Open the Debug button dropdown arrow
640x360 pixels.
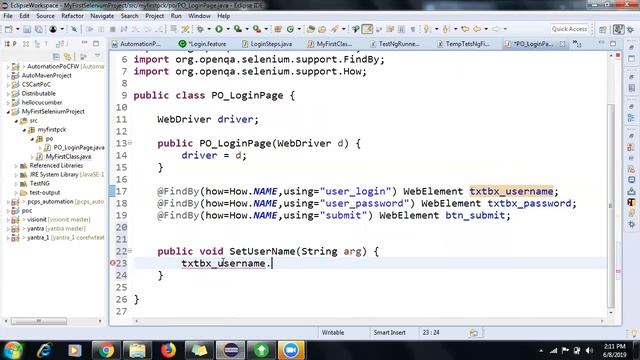[x=209, y=29]
